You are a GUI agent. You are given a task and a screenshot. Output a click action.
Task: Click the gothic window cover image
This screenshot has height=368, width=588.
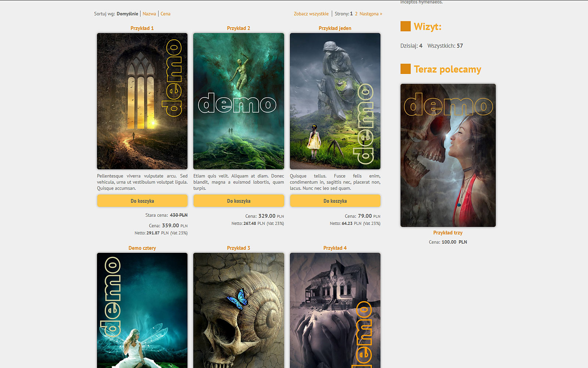142,101
